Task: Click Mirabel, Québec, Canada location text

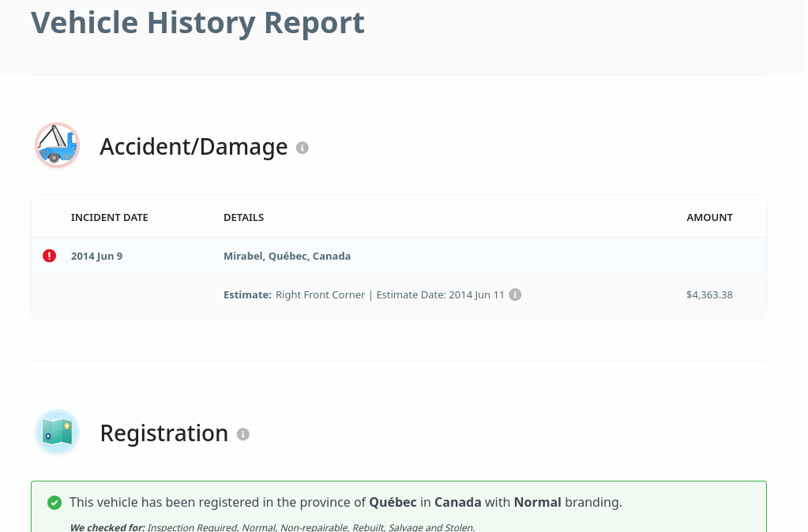Action: point(287,257)
